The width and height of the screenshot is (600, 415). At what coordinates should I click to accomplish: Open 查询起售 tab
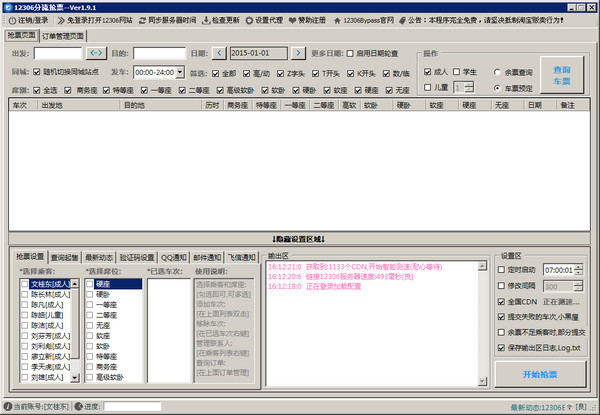[65, 258]
